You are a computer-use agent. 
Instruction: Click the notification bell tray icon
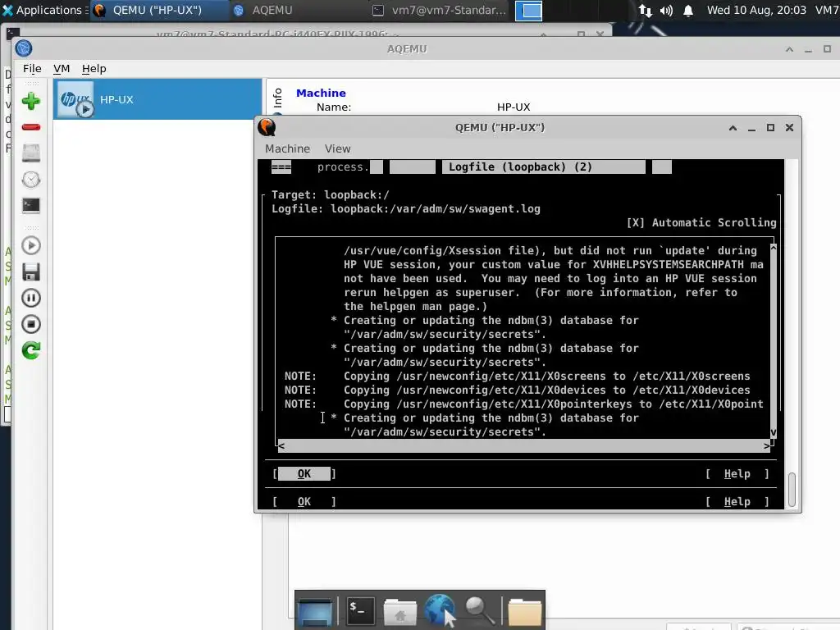688,10
